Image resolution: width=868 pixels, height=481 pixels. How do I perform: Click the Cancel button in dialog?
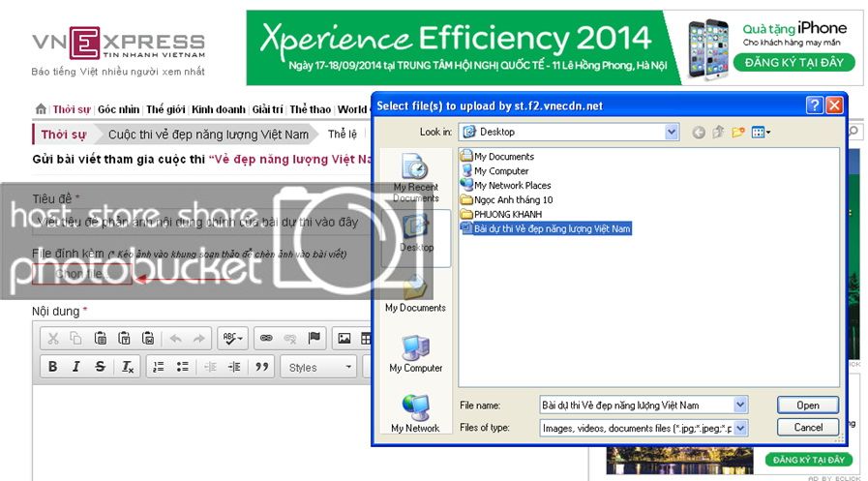pos(808,428)
